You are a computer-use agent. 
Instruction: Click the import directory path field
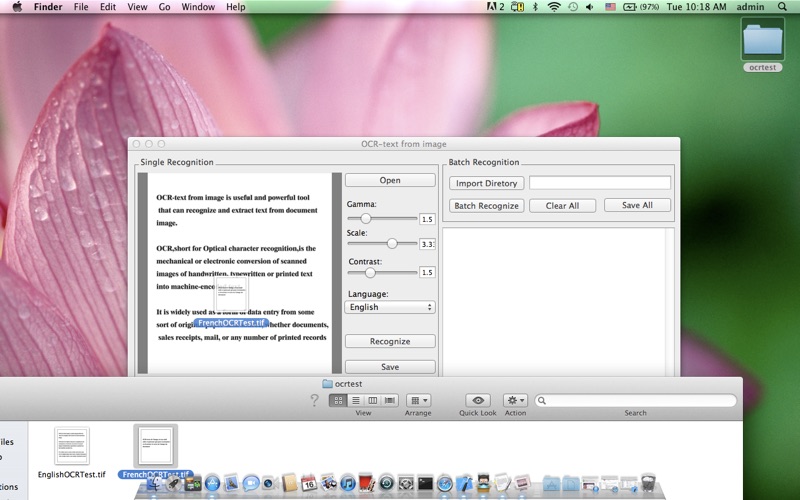click(600, 183)
